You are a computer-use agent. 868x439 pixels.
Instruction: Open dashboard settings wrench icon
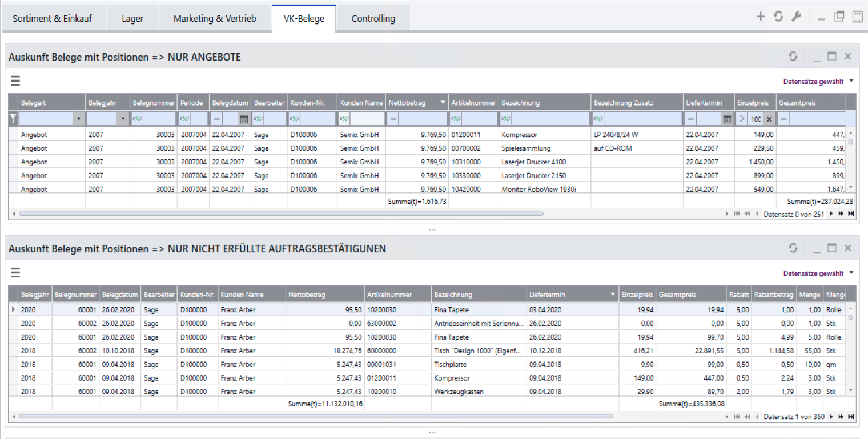[x=796, y=17]
